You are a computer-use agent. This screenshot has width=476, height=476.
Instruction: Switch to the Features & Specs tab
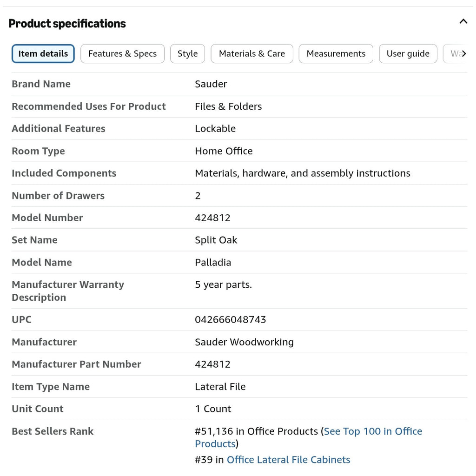point(122,54)
